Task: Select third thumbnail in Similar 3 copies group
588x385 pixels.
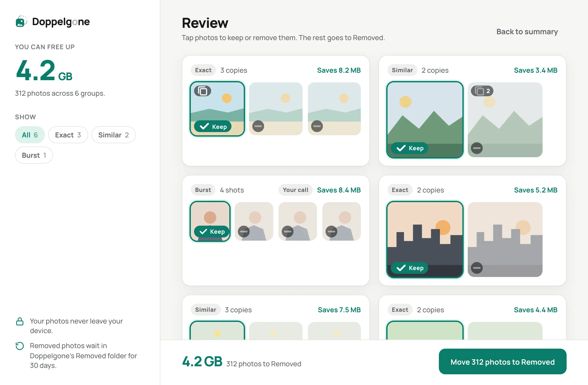Action: [334, 331]
